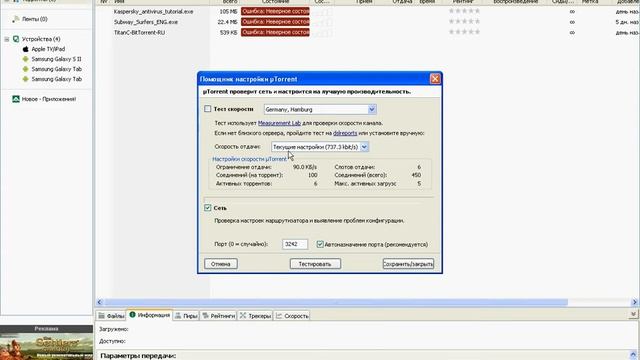Switch to the Файлы tab
The height and width of the screenshot is (360, 640).
pyautogui.click(x=111, y=316)
